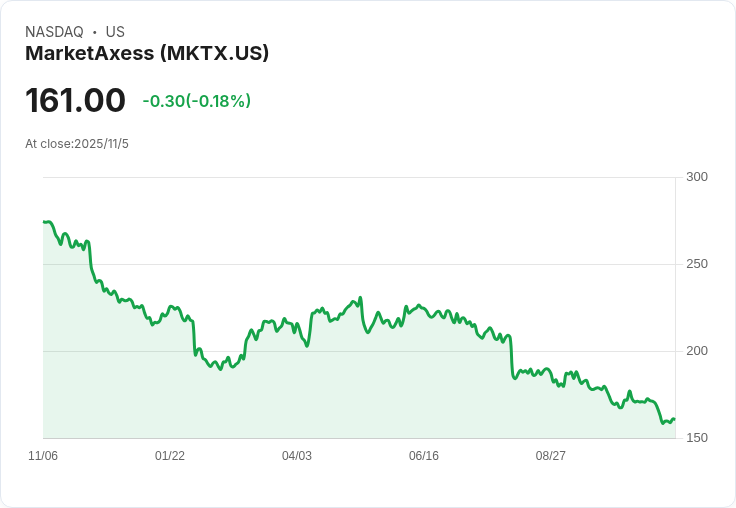This screenshot has height=508, width=736.
Task: Click the 06/16 x-axis date label
Action: 424,455
